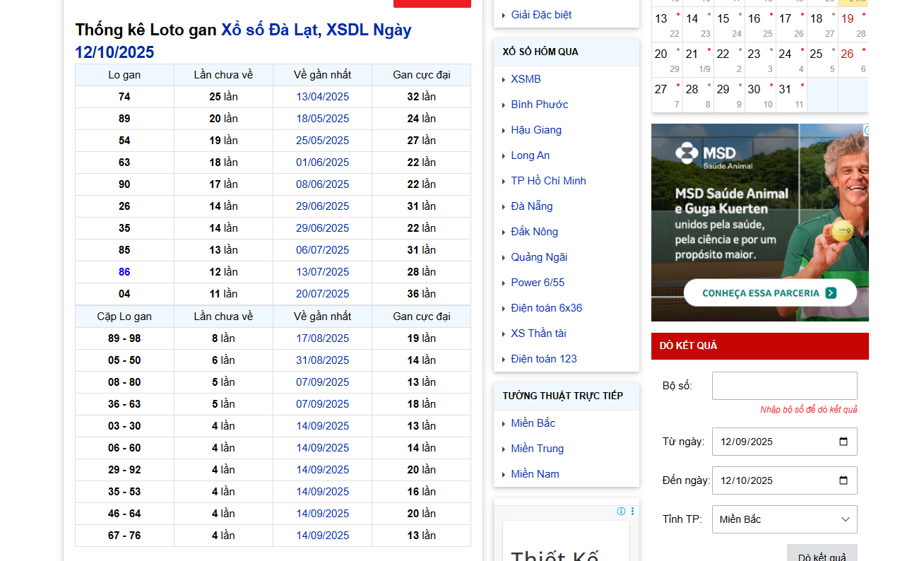The width and height of the screenshot is (924, 561).
Task: Open the calendar picker in Từ ngày field
Action: click(843, 442)
